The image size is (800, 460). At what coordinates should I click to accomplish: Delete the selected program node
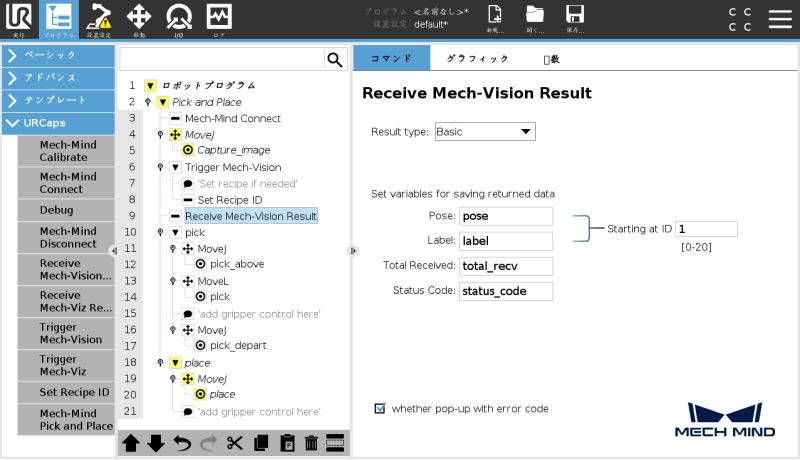tap(311, 443)
